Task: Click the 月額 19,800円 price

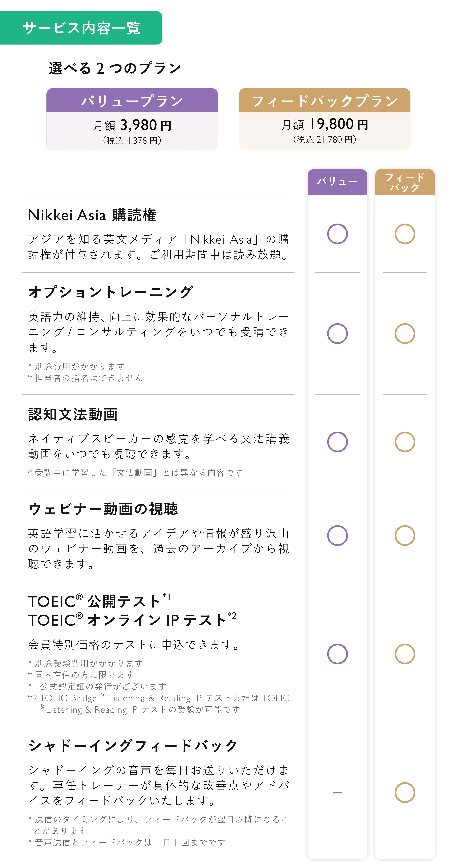Action: [325, 124]
